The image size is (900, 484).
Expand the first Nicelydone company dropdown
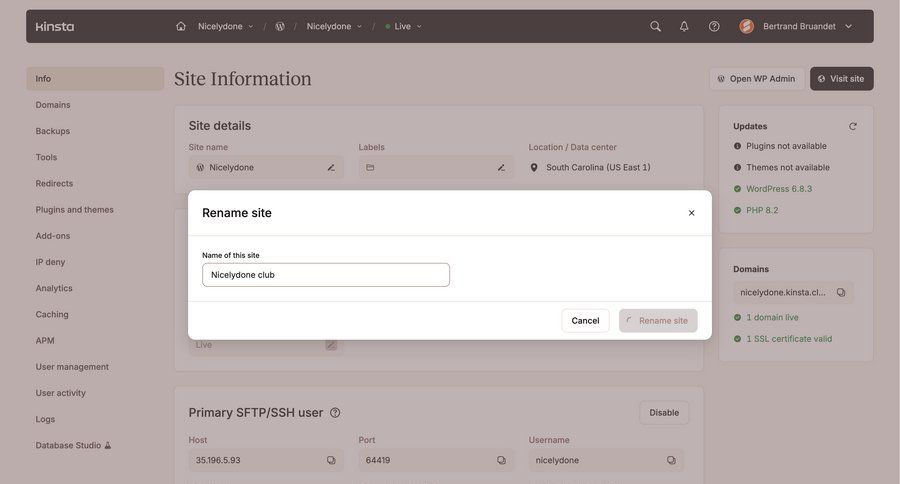point(226,26)
